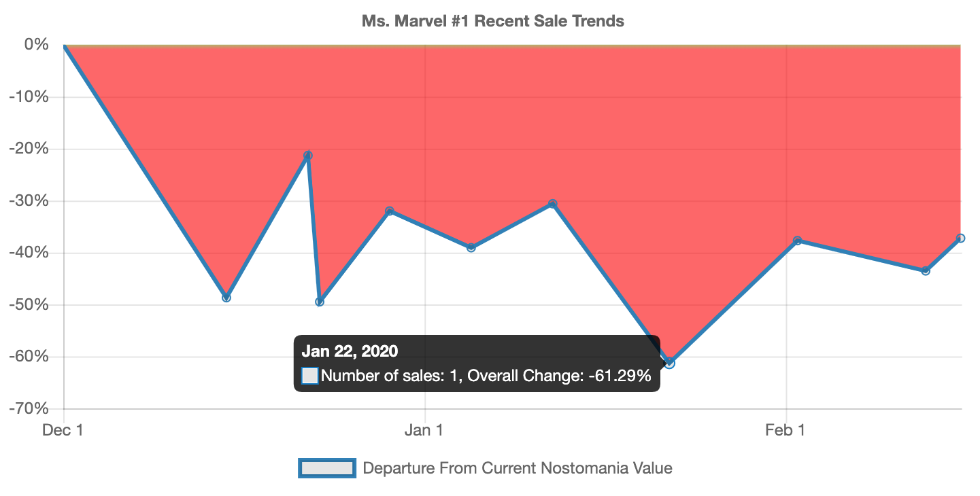
Task: Select the December low point just below -49%
Action: [320, 302]
